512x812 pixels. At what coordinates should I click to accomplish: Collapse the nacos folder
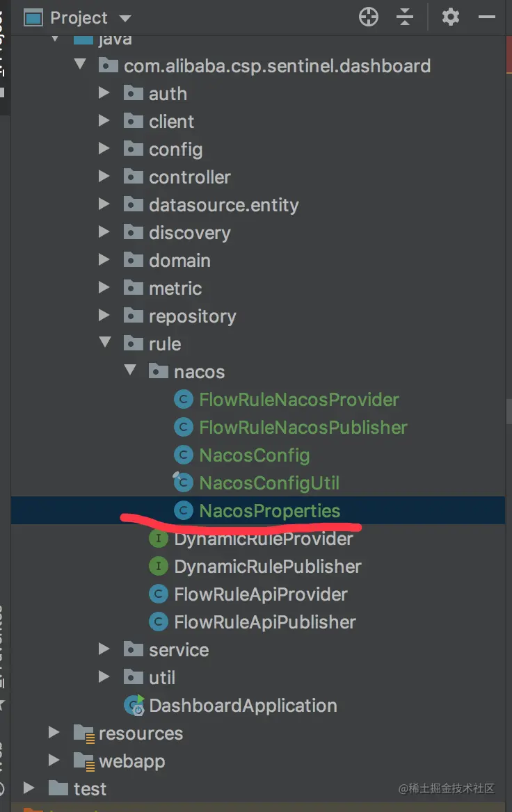tap(130, 370)
